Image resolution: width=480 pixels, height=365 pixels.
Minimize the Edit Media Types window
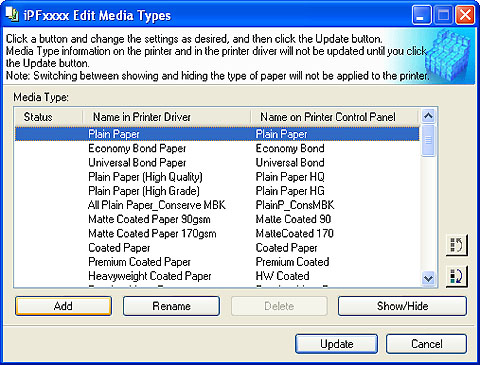click(421, 15)
